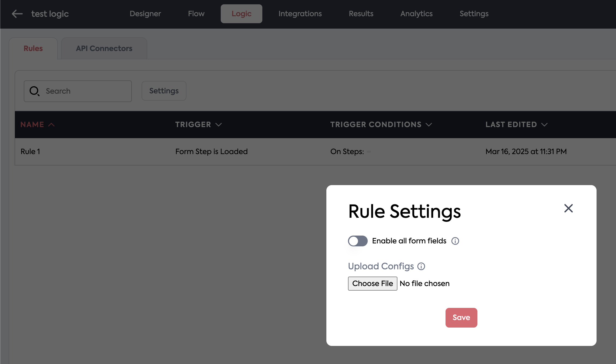Click the rules Settings button
The height and width of the screenshot is (364, 616).
pyautogui.click(x=164, y=91)
